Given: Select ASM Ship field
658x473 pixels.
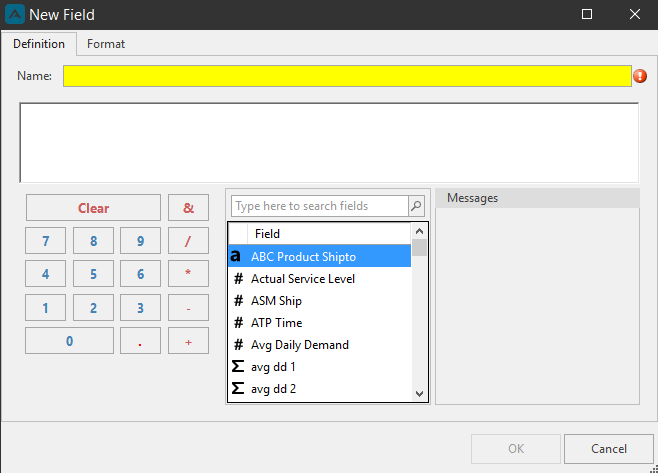Looking at the screenshot, I should point(319,301).
